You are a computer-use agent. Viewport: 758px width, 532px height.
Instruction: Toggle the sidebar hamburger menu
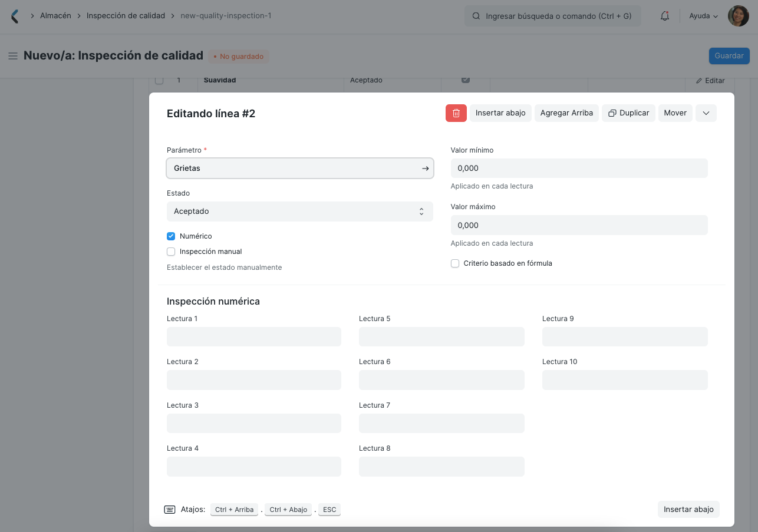pos(12,56)
